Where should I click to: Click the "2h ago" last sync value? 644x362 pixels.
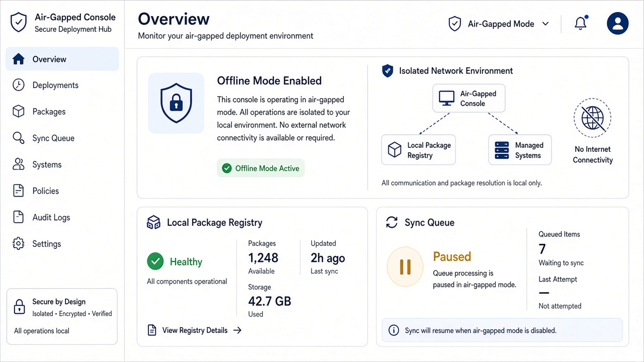(x=328, y=258)
